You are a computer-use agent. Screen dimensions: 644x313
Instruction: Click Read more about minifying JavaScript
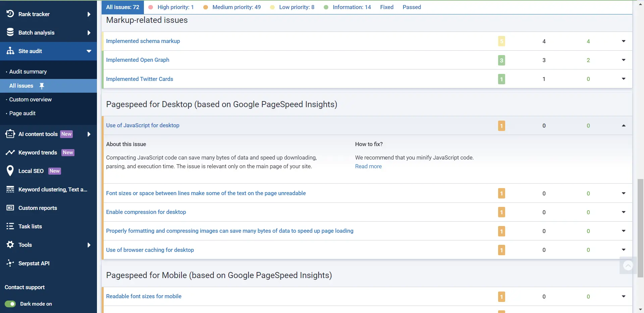point(368,166)
